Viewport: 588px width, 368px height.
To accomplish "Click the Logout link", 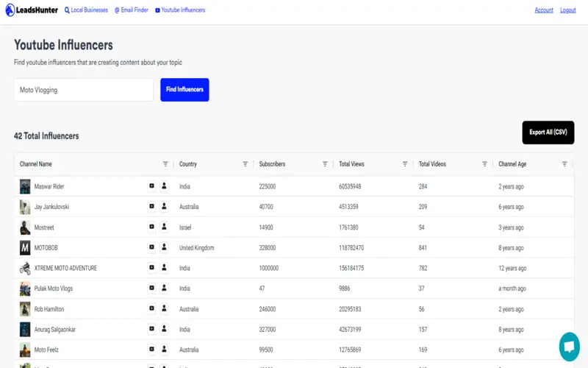I will click(567, 10).
